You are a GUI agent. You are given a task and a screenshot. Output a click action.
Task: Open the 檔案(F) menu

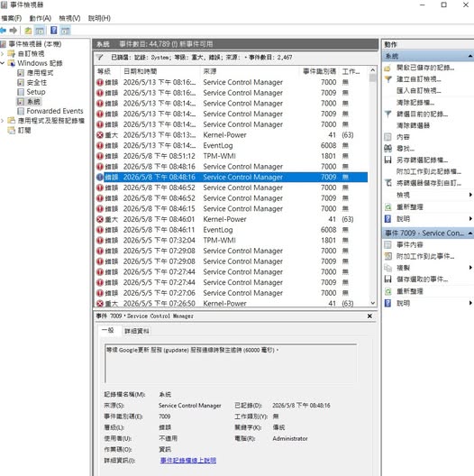tap(11, 18)
